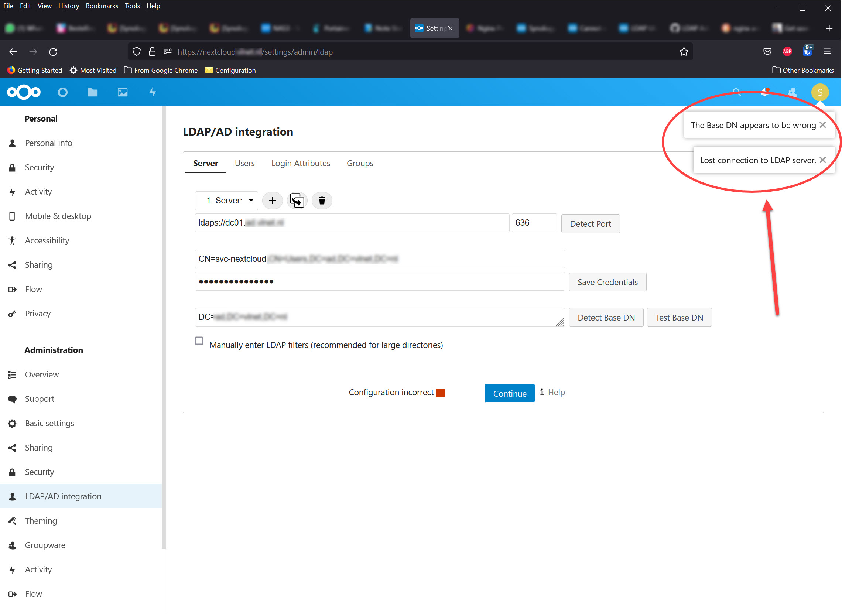842x616 pixels.
Task: Click the add server configuration plus icon
Action: (273, 201)
